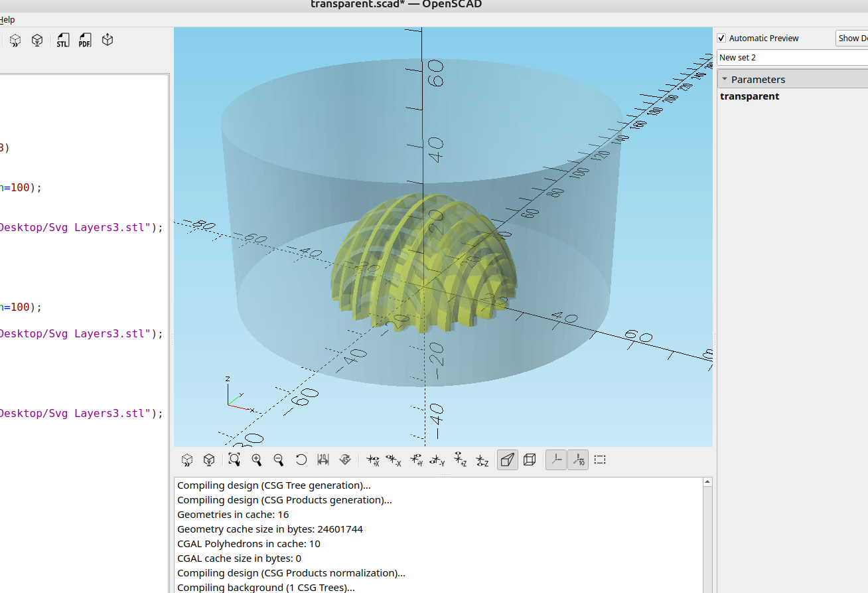Open the 3D print/export model icon
The height and width of the screenshot is (593, 868).
pos(107,40)
